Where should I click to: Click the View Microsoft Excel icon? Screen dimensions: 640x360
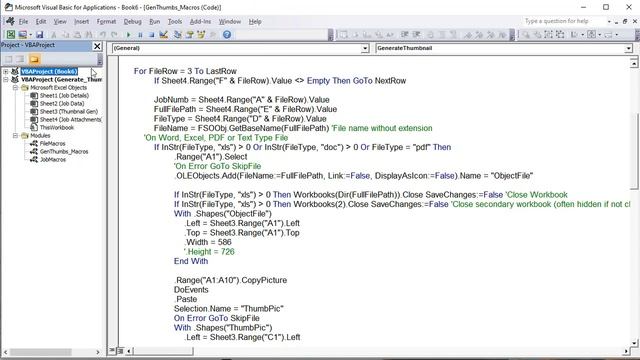[11, 35]
